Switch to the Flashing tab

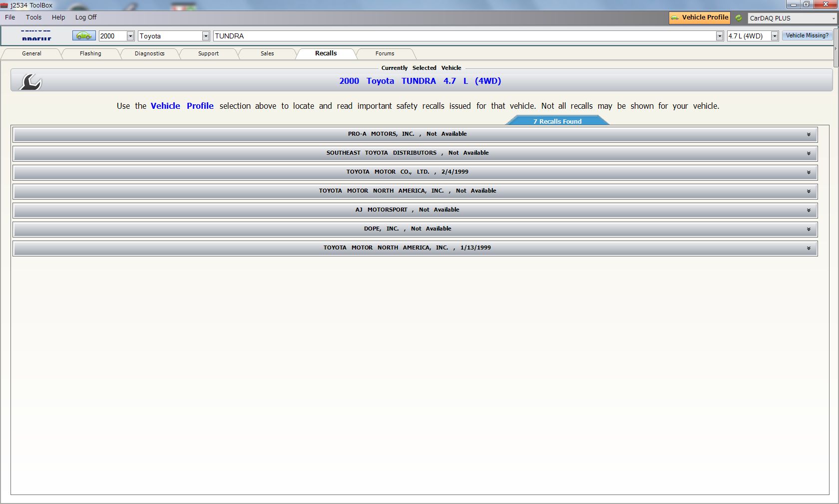[x=90, y=53]
